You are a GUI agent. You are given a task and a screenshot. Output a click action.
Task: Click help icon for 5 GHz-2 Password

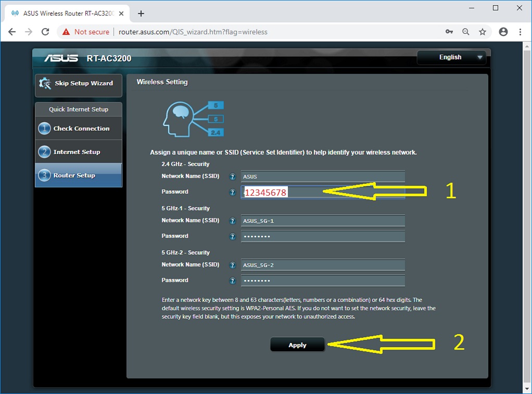[x=232, y=281]
